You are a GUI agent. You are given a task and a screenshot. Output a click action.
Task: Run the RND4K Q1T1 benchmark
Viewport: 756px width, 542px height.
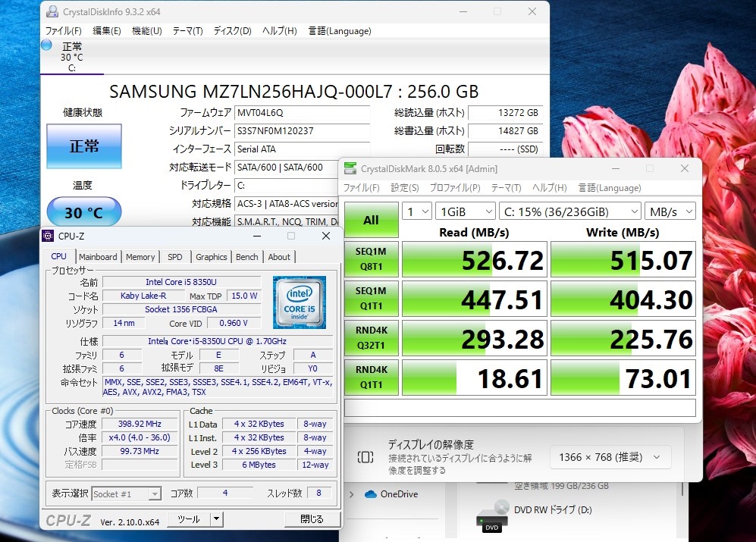click(x=372, y=377)
